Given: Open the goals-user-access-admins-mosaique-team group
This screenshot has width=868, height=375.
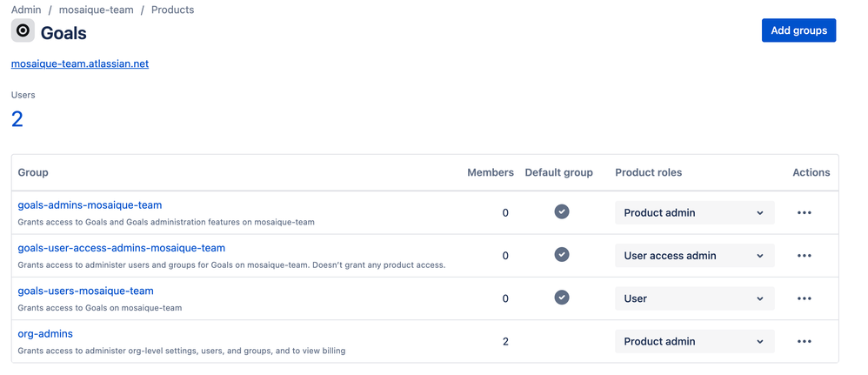Looking at the screenshot, I should (121, 248).
